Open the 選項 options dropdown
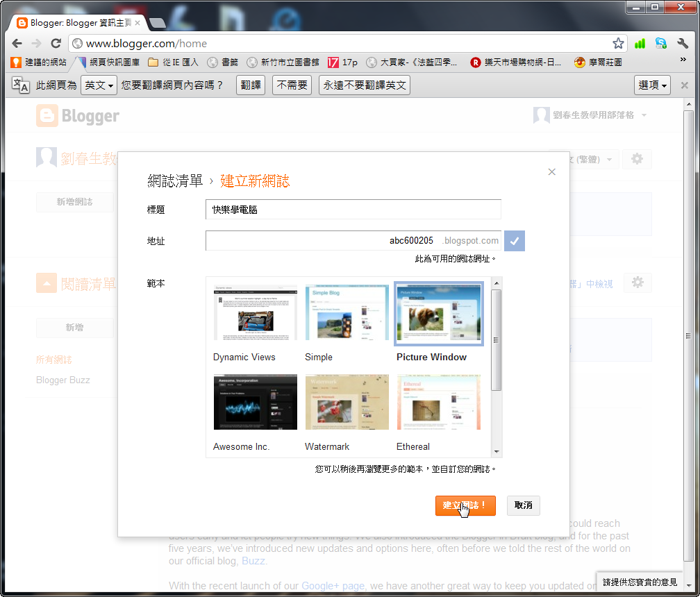The height and width of the screenshot is (597, 700). pos(652,85)
